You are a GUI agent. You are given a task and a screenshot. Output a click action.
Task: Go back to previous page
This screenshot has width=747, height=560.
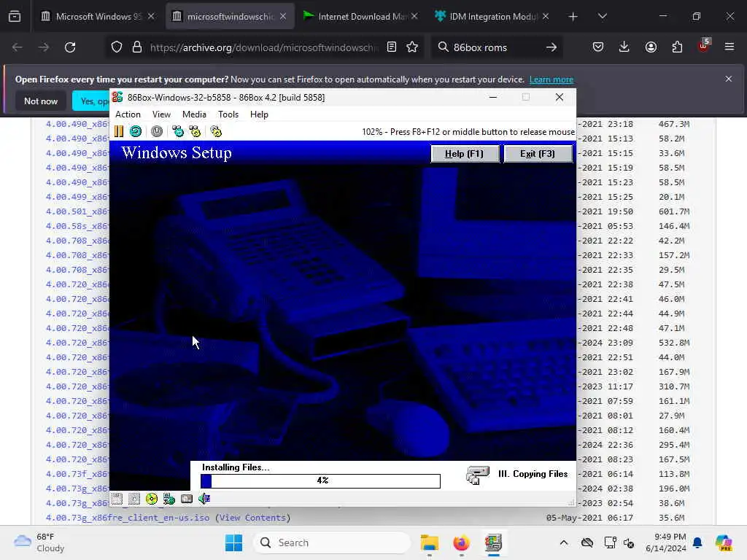(18, 47)
